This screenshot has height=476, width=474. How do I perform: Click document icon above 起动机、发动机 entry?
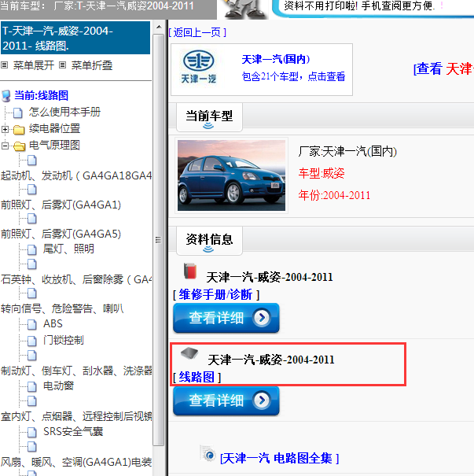pos(32,160)
